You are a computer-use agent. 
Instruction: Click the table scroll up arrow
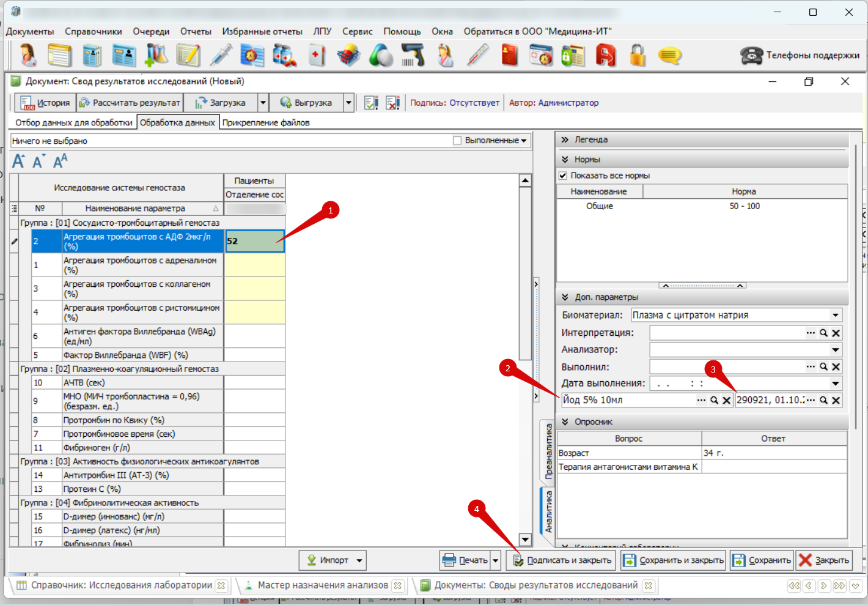pyautogui.click(x=525, y=180)
